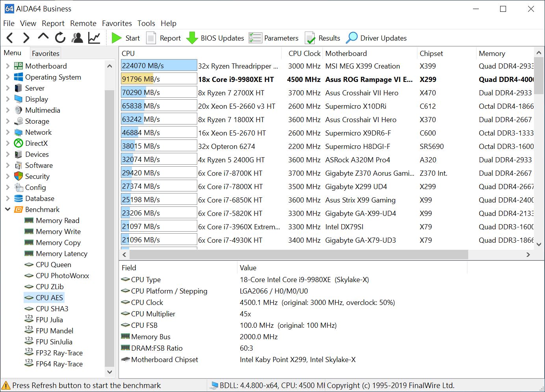Click the Software icon in the tree
This screenshot has height=392, width=545.
tap(19, 165)
